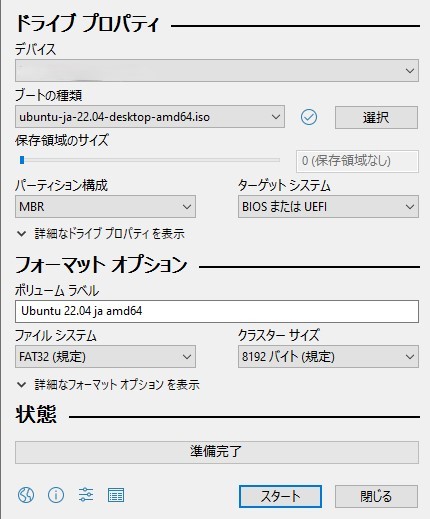Click the 閉じる button

point(376,496)
